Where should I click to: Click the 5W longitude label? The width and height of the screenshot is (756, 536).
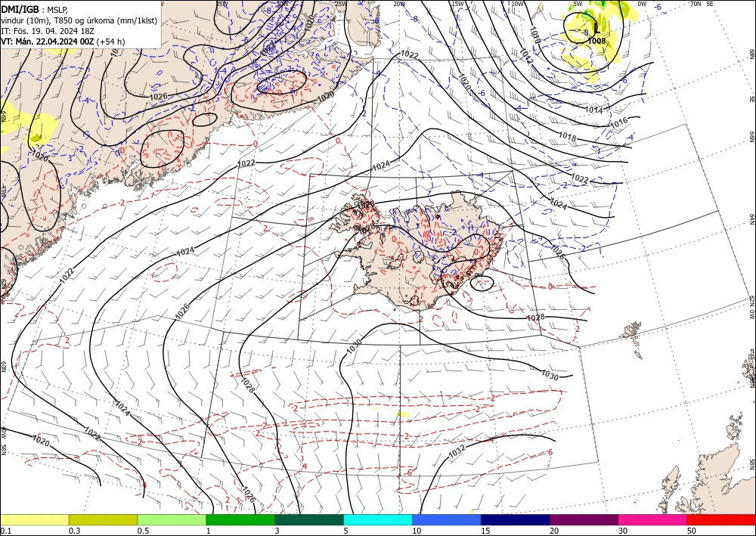(x=578, y=4)
